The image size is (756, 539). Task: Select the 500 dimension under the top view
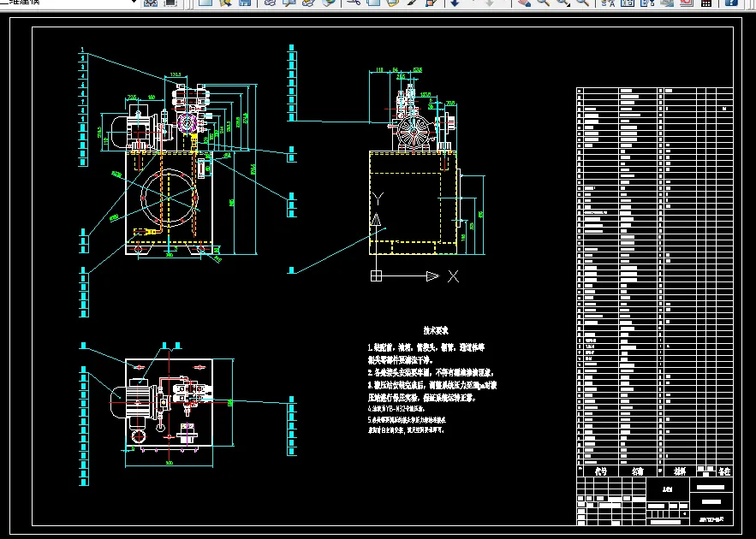tap(170, 463)
